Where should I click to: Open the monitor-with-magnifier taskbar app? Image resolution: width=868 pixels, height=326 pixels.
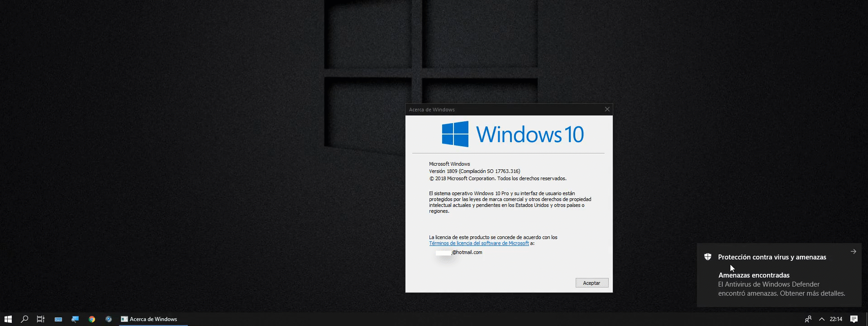(75, 319)
